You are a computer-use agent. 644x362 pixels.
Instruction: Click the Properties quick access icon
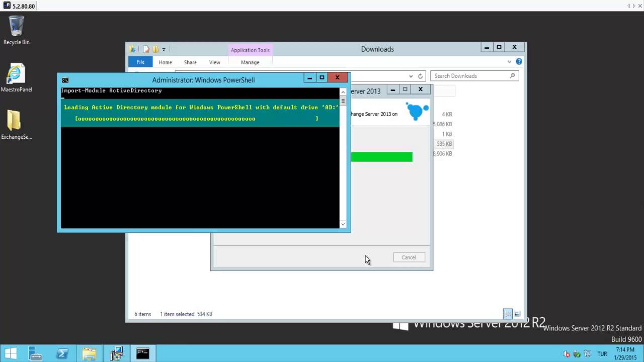[x=146, y=49]
